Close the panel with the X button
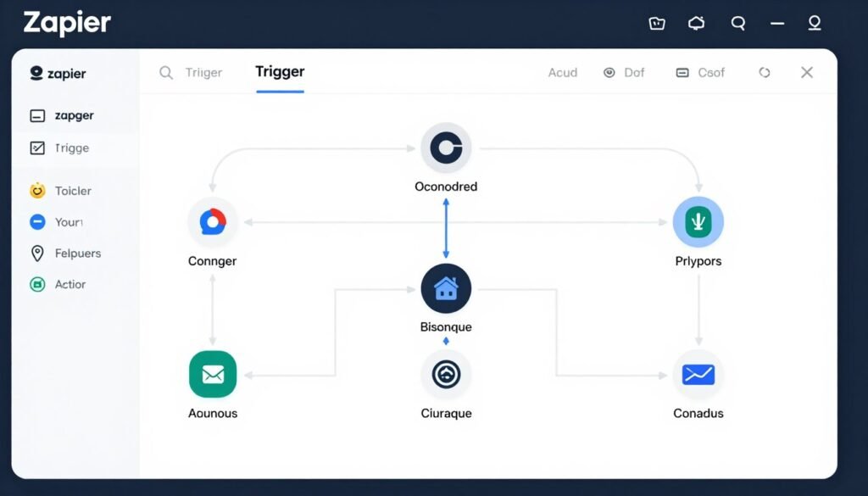 [807, 73]
